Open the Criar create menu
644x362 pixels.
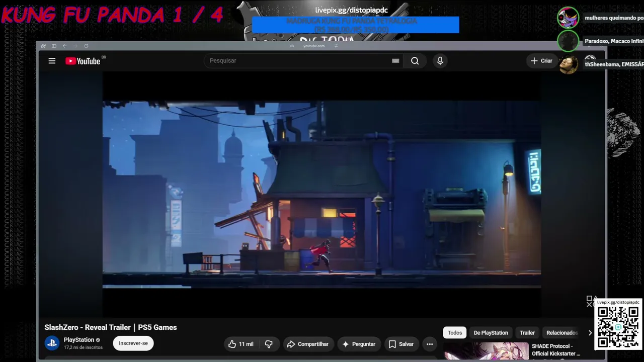coord(541,61)
